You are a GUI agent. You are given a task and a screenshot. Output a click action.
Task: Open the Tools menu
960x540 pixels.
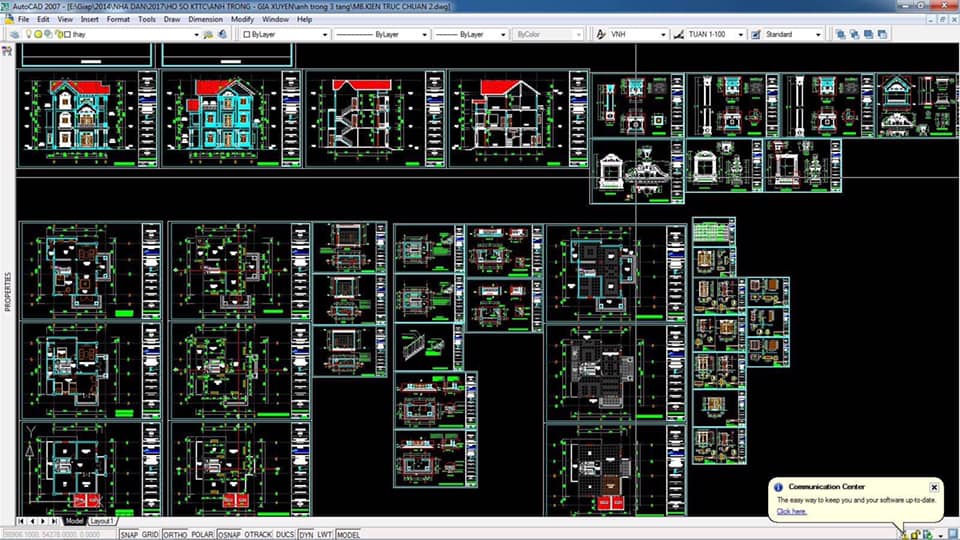pyautogui.click(x=147, y=20)
